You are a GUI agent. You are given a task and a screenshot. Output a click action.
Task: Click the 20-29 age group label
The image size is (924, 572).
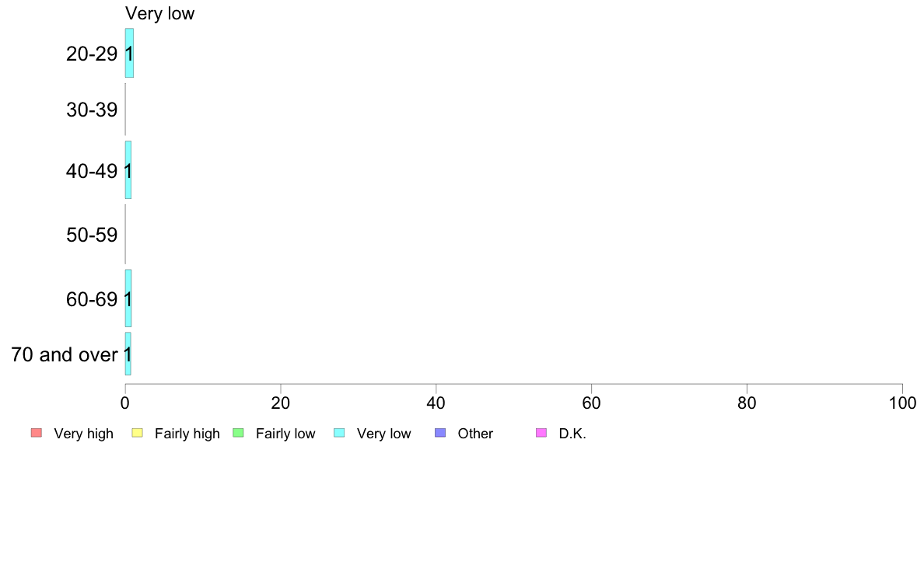coord(92,54)
